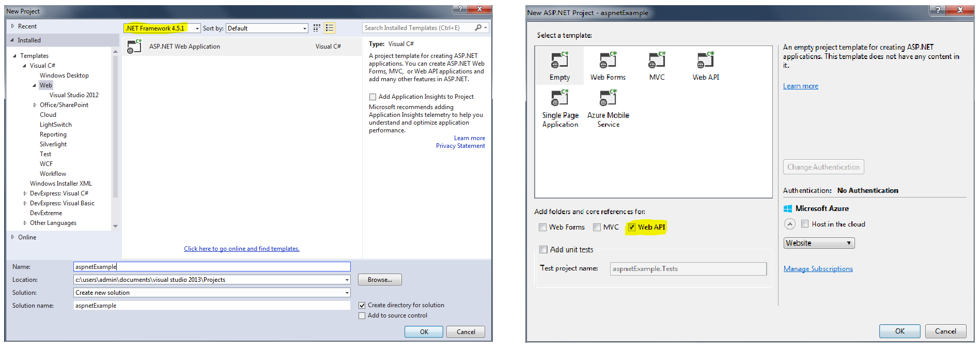Expand the Online section
This screenshot has width=980, height=347.
tap(13, 237)
